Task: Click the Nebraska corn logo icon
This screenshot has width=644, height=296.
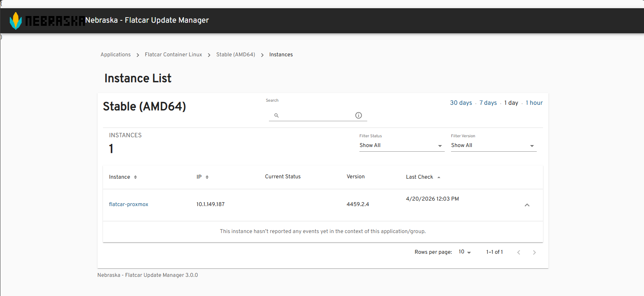Action: click(16, 21)
